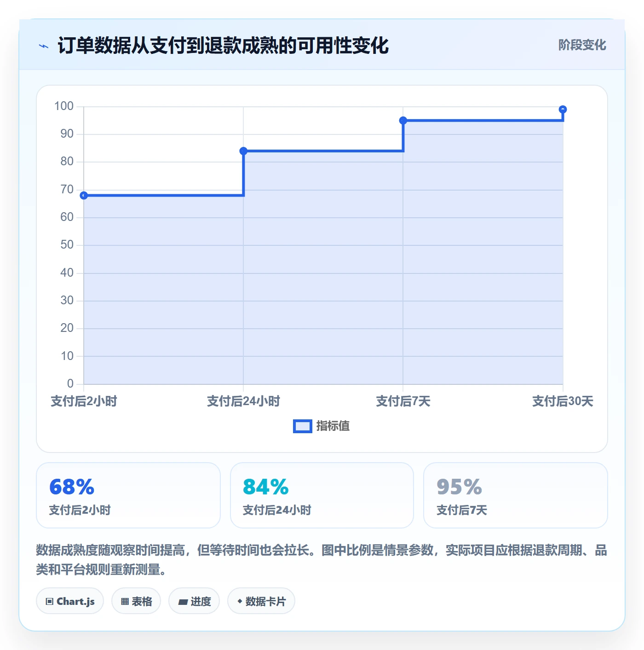Click the 支付后2小时 caption under 68%

[80, 510]
